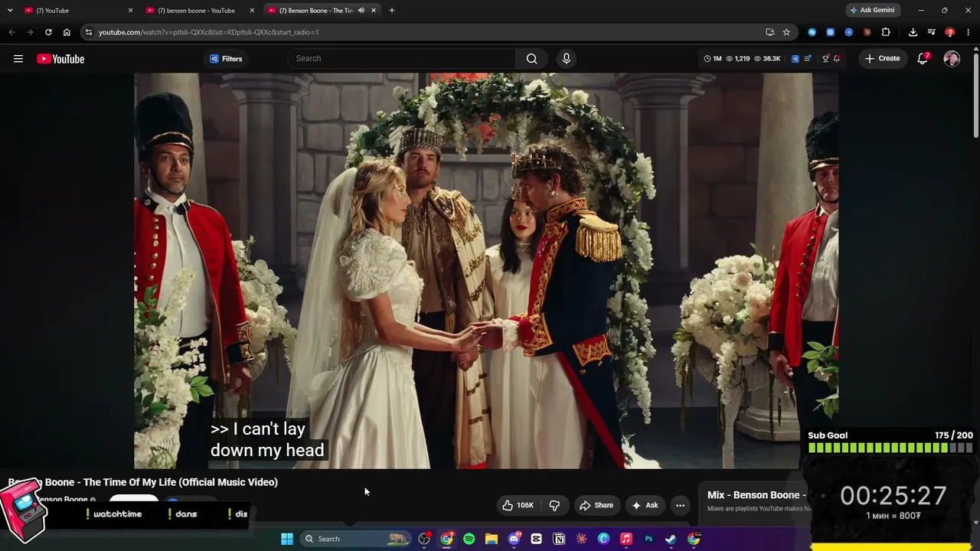980x551 pixels.
Task: Dislike the video with thumbs down
Action: tap(554, 505)
